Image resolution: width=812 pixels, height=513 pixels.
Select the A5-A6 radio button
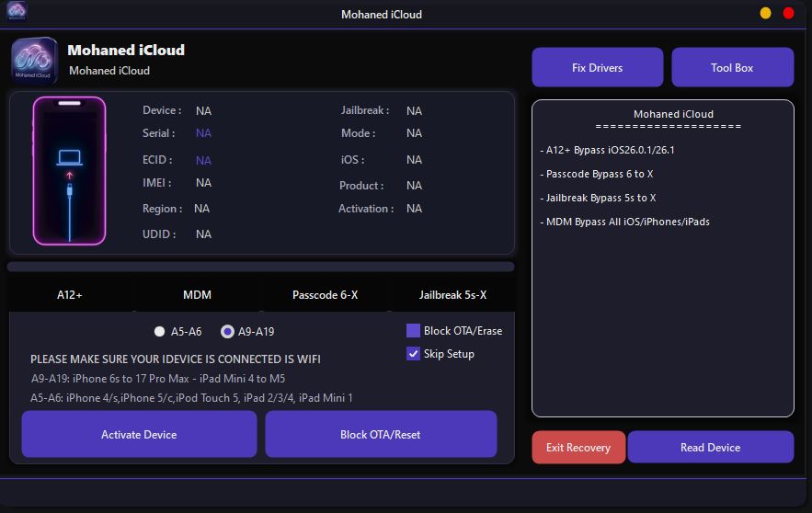(159, 331)
